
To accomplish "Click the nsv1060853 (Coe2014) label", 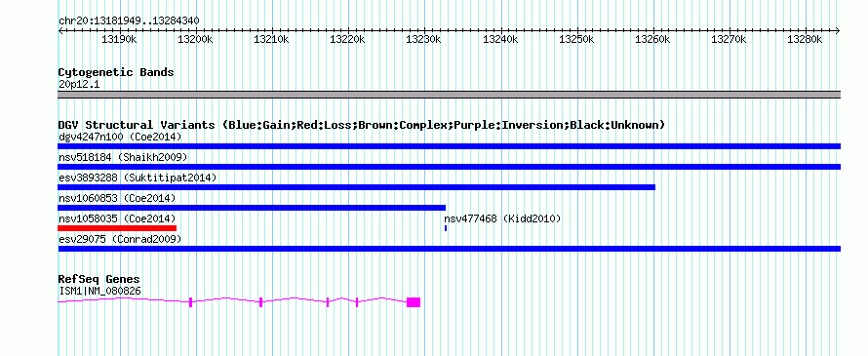I will tap(117, 198).
